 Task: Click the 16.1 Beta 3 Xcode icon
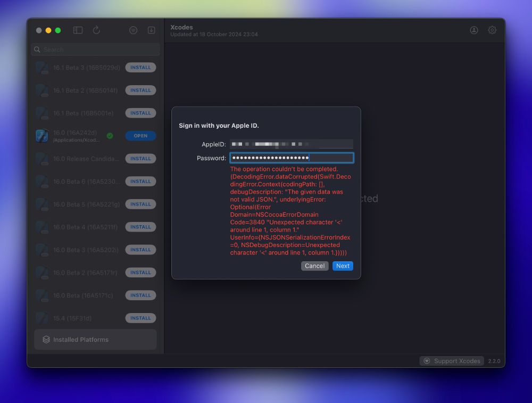click(x=41, y=68)
